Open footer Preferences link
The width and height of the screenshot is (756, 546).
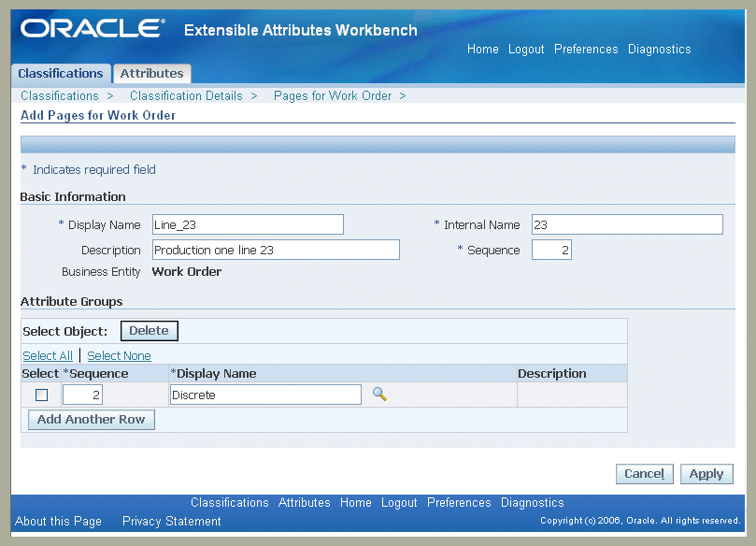(459, 503)
